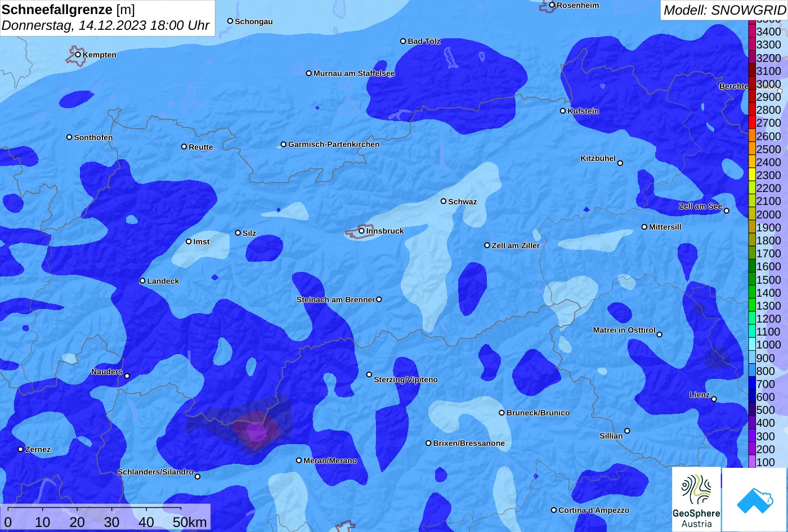The image size is (788, 532).
Task: Click the Schongau location dot
Action: click(230, 21)
